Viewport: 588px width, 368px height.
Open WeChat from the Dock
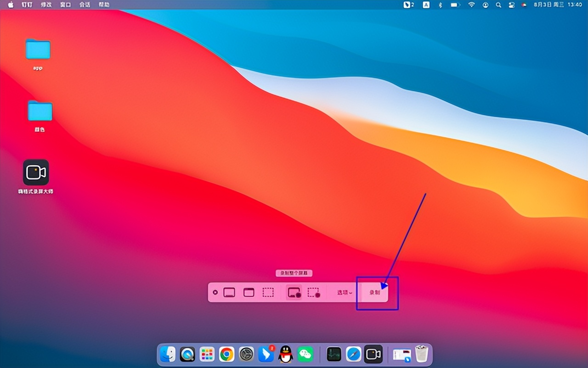305,354
